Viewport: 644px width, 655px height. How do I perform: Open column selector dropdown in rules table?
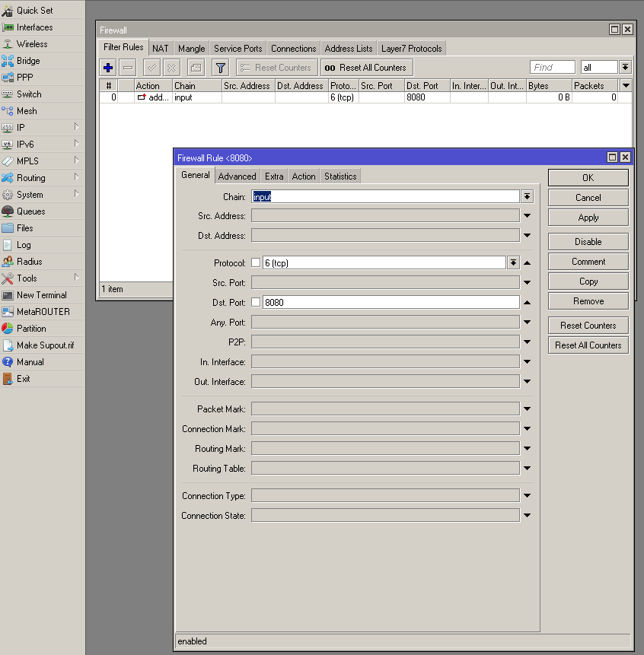(x=626, y=86)
